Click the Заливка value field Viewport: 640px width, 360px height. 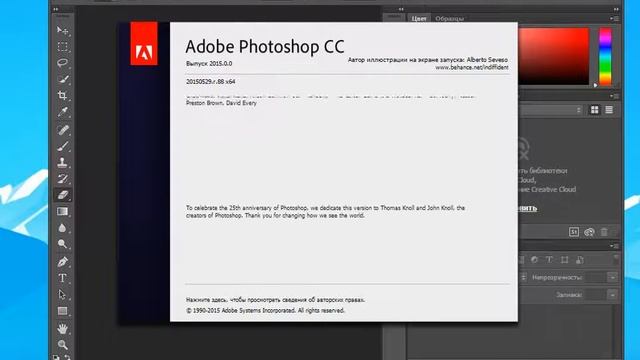tap(596, 295)
